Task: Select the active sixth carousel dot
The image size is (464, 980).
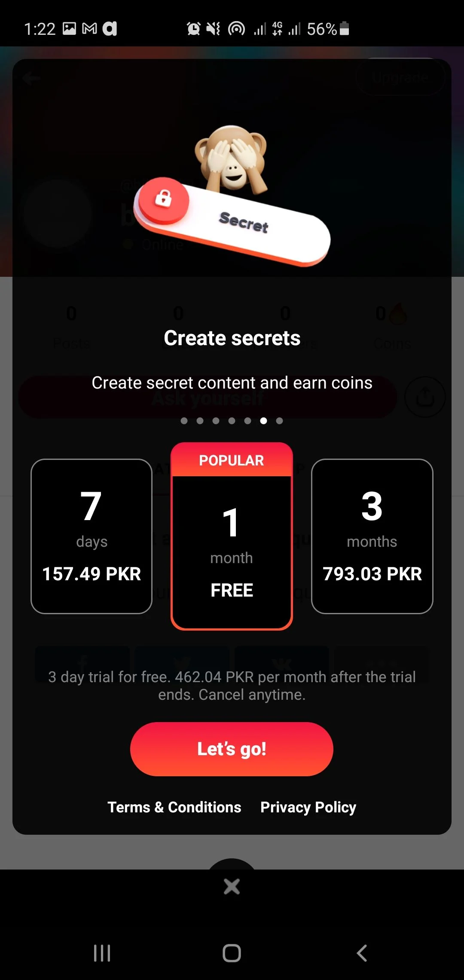Action: point(263,421)
